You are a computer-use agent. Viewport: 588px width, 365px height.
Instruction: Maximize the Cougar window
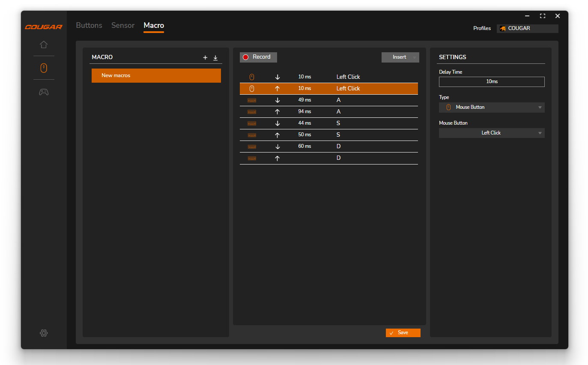pos(543,16)
